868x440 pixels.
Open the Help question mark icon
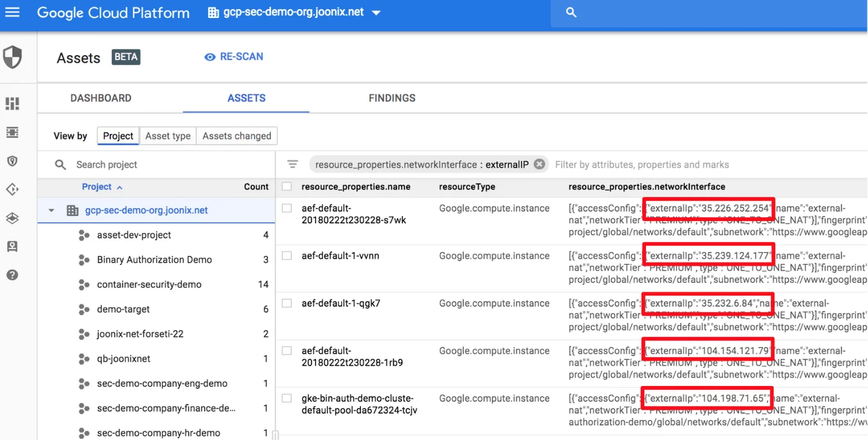point(12,275)
